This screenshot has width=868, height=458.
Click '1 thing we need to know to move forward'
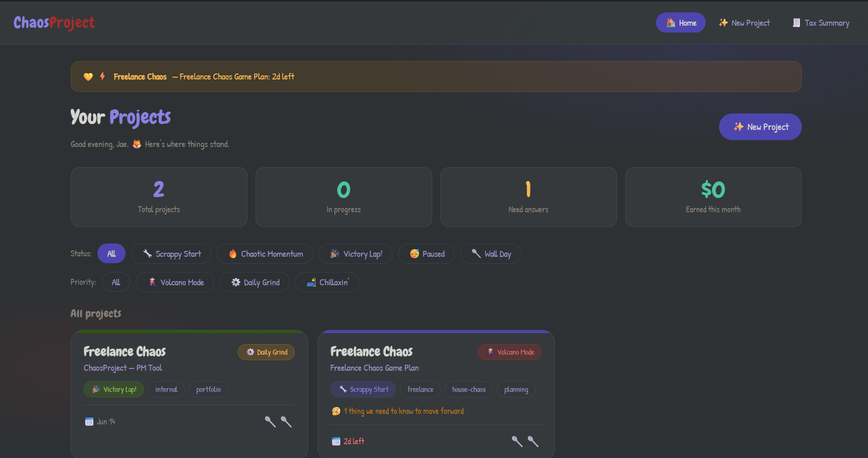click(404, 411)
